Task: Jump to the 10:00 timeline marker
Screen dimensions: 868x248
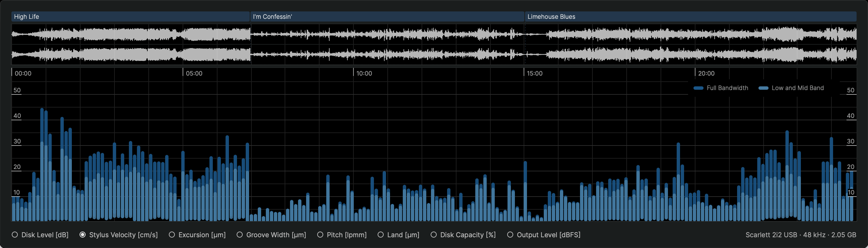Action: 364,73
